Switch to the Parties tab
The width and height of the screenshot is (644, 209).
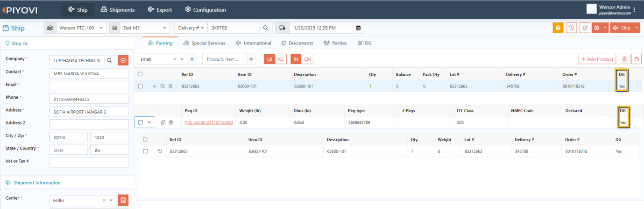pos(335,43)
